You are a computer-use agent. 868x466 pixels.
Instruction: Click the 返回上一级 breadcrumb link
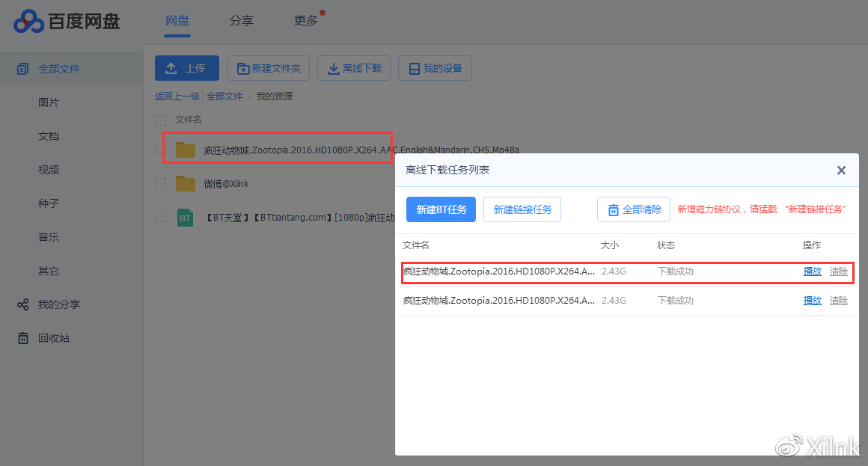coord(177,96)
